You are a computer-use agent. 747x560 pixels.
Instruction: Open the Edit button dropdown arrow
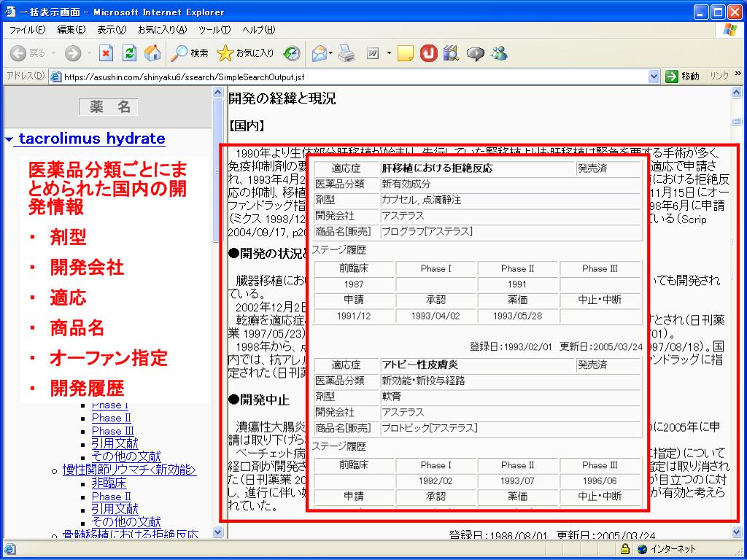tap(389, 53)
